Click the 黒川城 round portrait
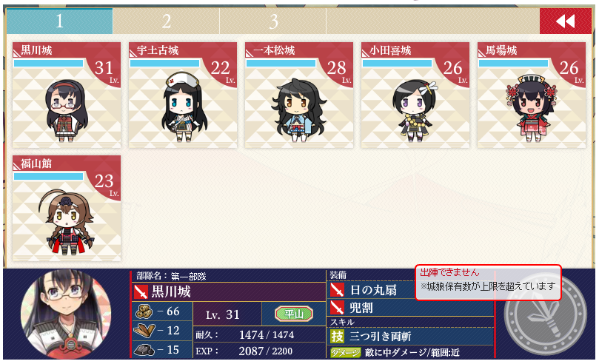599x364 pixels. click(x=66, y=314)
